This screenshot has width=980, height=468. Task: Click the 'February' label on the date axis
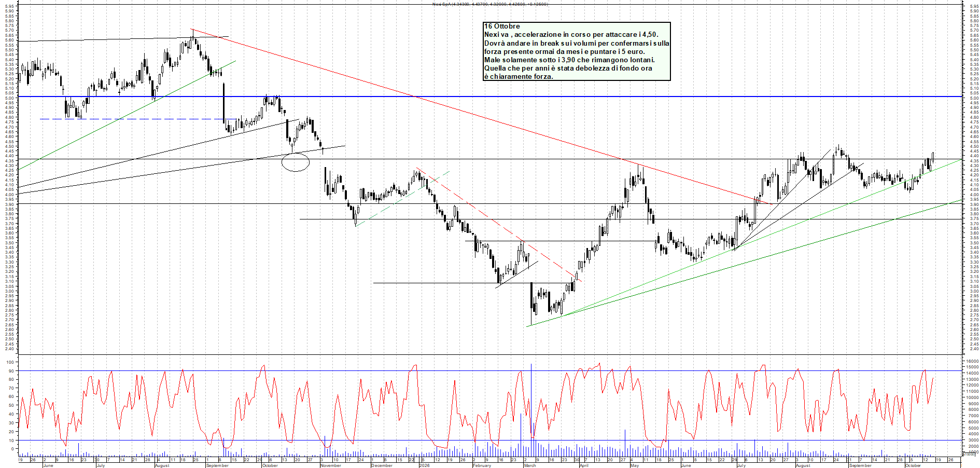pos(482,465)
